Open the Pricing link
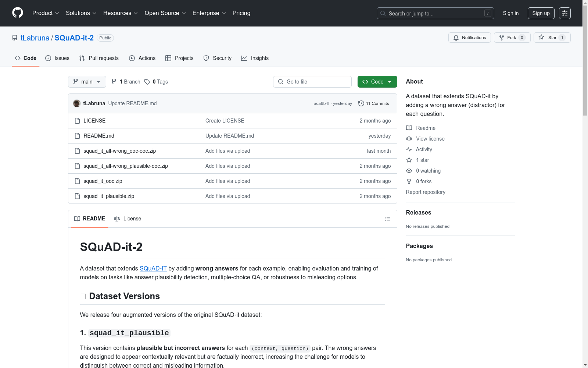Screen dimensions: 588x368 pyautogui.click(x=241, y=13)
